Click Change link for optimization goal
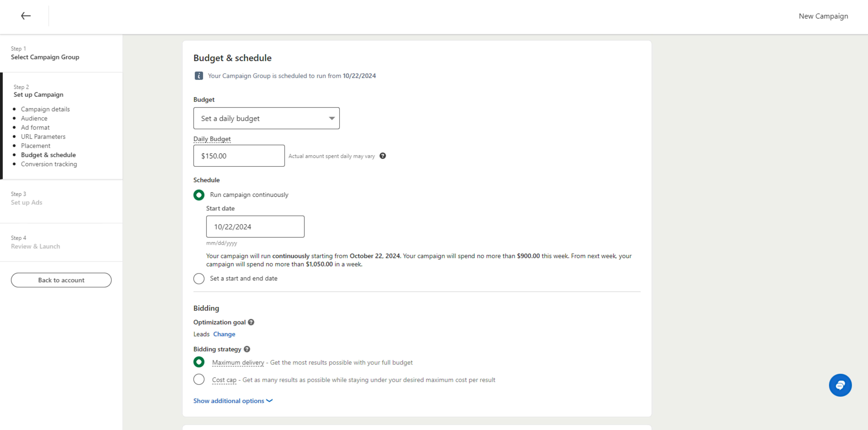Viewport: 868px width, 430px height. (224, 334)
